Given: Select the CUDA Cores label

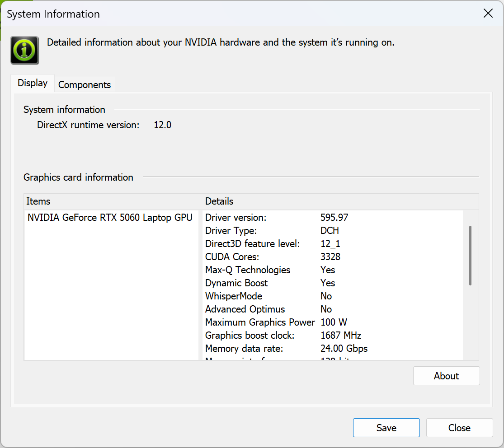Looking at the screenshot, I should click(232, 257).
